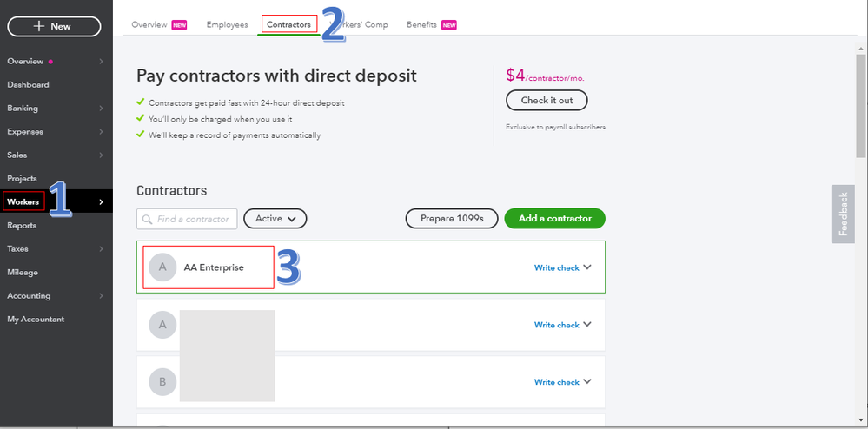Open the AA Enterprise action dropdown arrow
Viewport: 868px width, 429px height.
[x=587, y=267]
